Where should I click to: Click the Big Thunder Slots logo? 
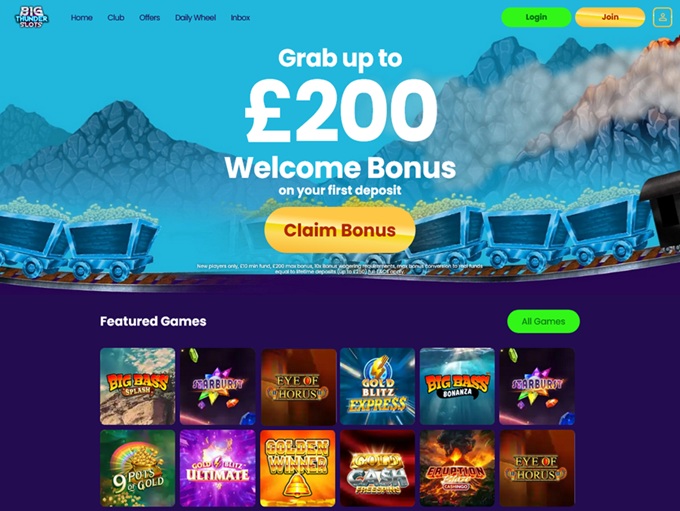tap(32, 17)
